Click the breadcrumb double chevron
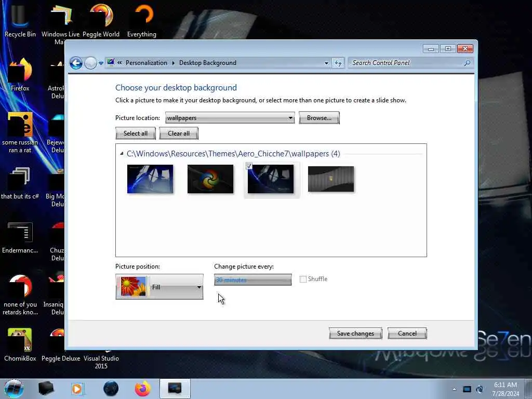Image resolution: width=532 pixels, height=399 pixels. pos(119,63)
